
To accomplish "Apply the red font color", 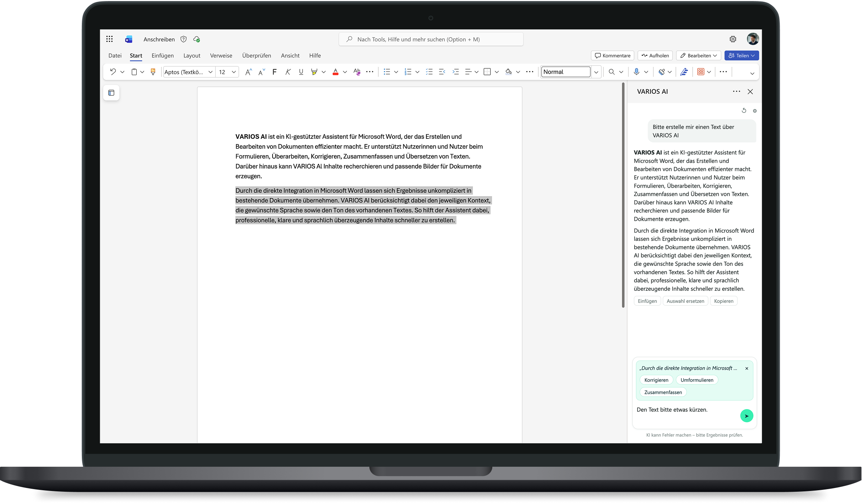I will (x=335, y=72).
